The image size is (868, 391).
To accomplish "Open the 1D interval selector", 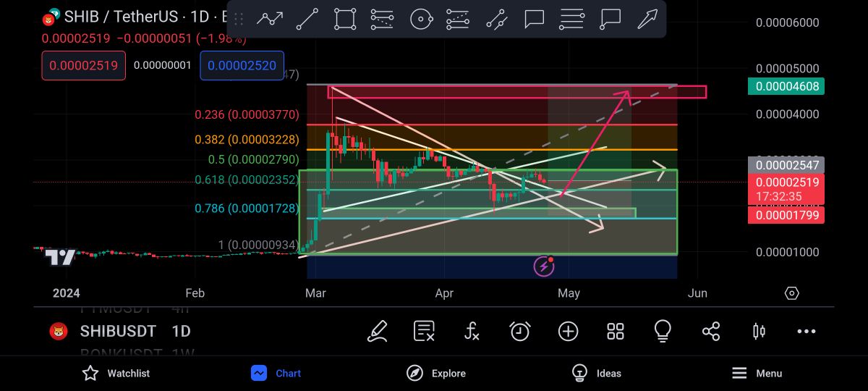I will [x=181, y=332].
